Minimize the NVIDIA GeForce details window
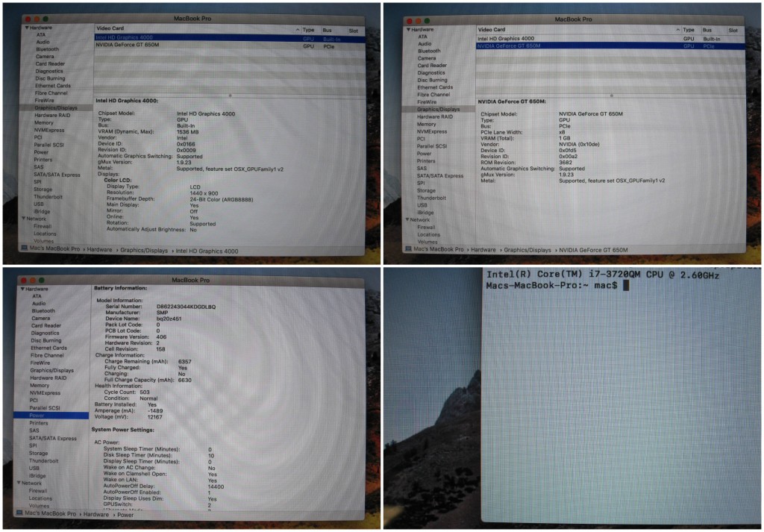 click(x=419, y=21)
